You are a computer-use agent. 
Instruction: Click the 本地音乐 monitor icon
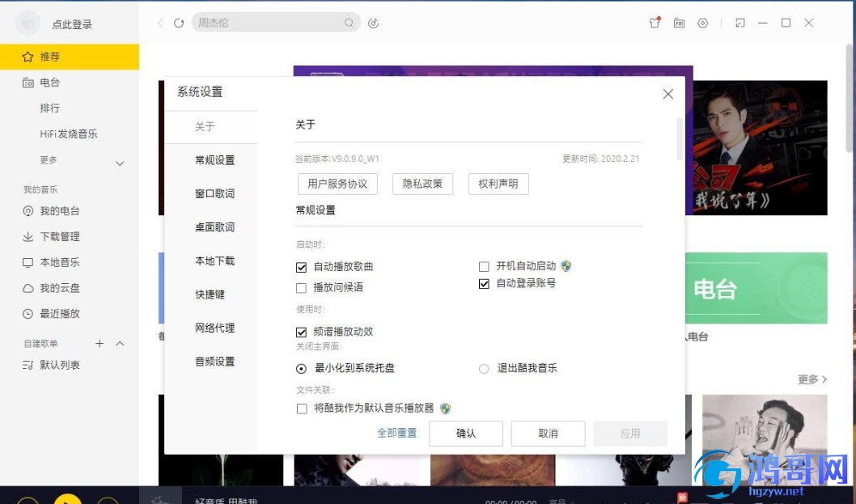[28, 262]
